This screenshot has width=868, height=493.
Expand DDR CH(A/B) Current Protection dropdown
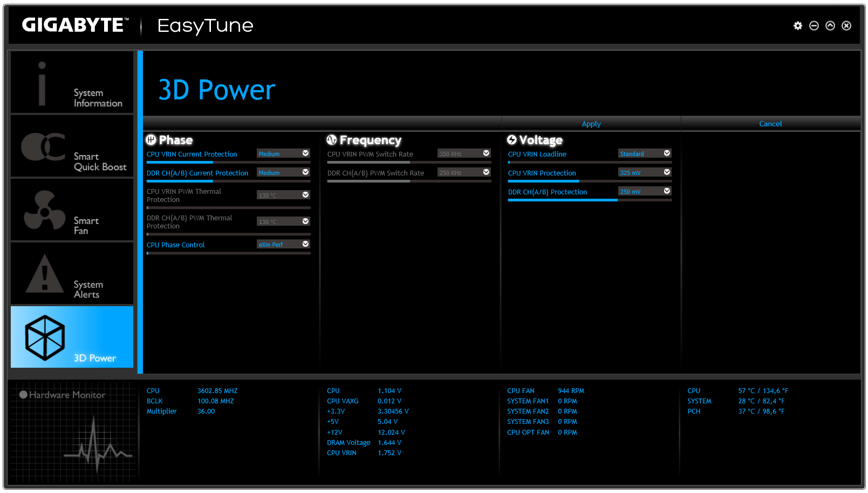tap(283, 172)
